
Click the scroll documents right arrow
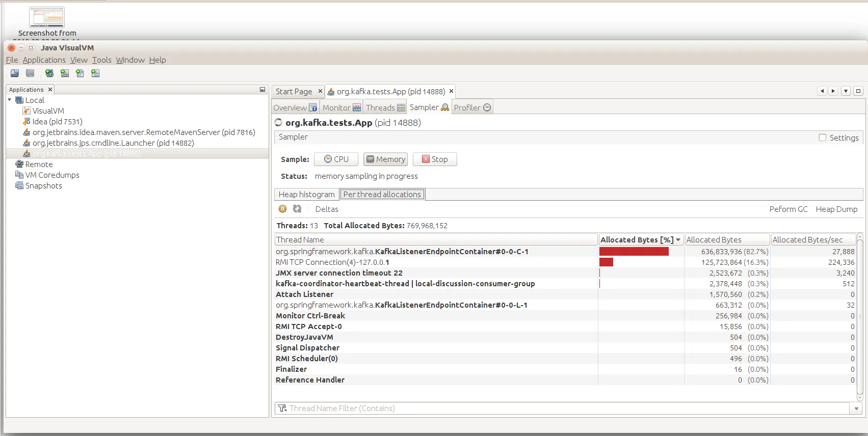pos(833,91)
